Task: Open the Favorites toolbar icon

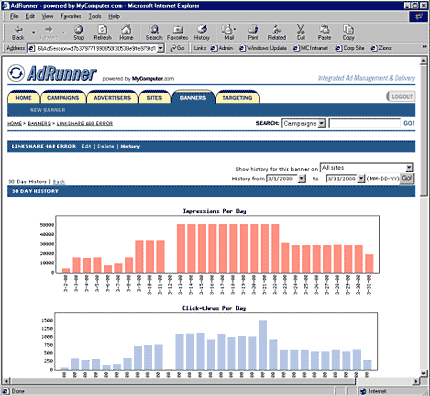Action: pyautogui.click(x=177, y=33)
